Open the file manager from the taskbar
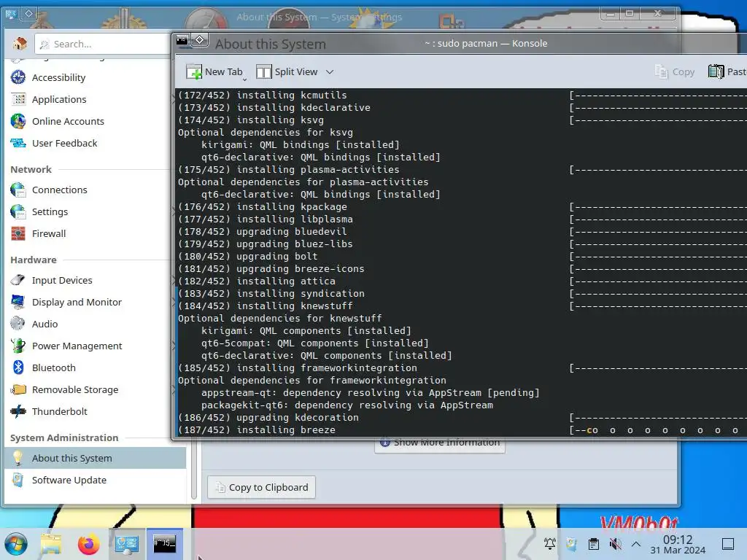The height and width of the screenshot is (560, 747). pyautogui.click(x=51, y=544)
